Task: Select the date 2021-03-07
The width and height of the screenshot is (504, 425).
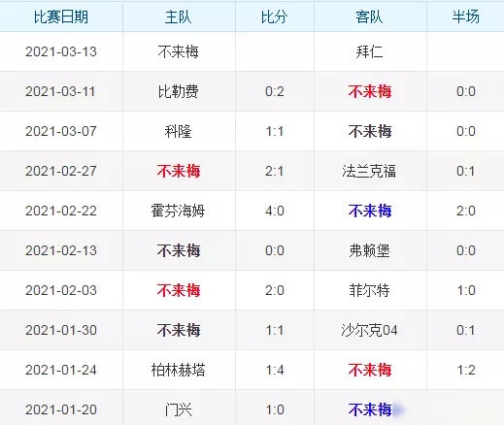Action: click(x=61, y=131)
